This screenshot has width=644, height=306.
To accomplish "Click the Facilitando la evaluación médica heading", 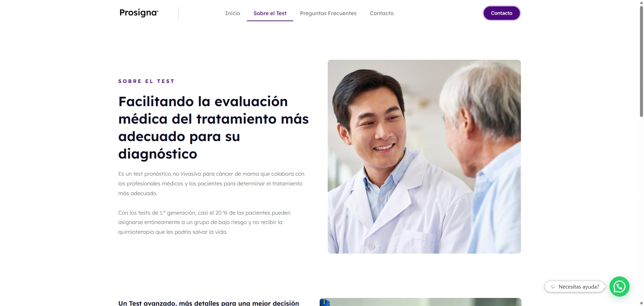I will pyautogui.click(x=213, y=128).
